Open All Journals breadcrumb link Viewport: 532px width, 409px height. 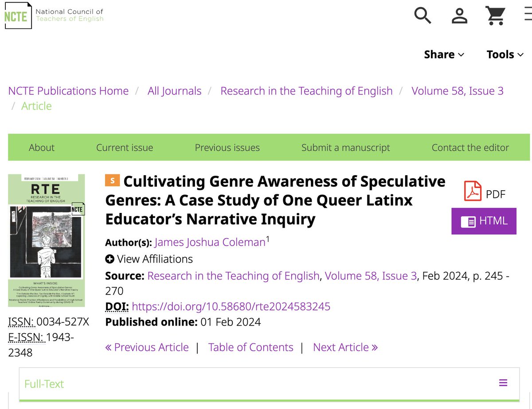point(174,91)
